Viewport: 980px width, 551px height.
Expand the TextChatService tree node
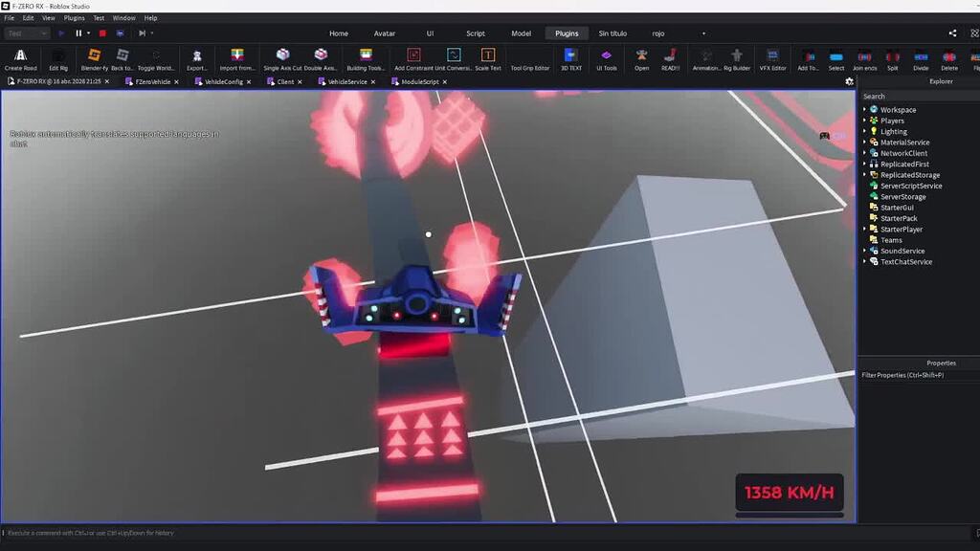865,262
